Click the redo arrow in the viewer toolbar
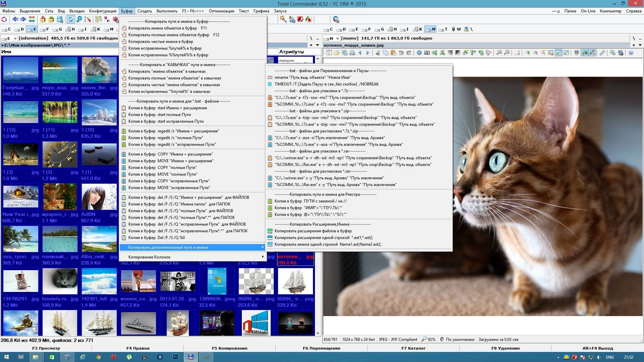This screenshot has width=644, height=362. point(409,53)
